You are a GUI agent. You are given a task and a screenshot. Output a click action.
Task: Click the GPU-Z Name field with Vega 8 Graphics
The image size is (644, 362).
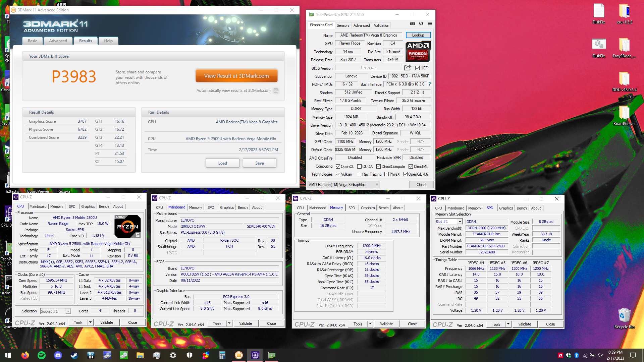pos(368,35)
